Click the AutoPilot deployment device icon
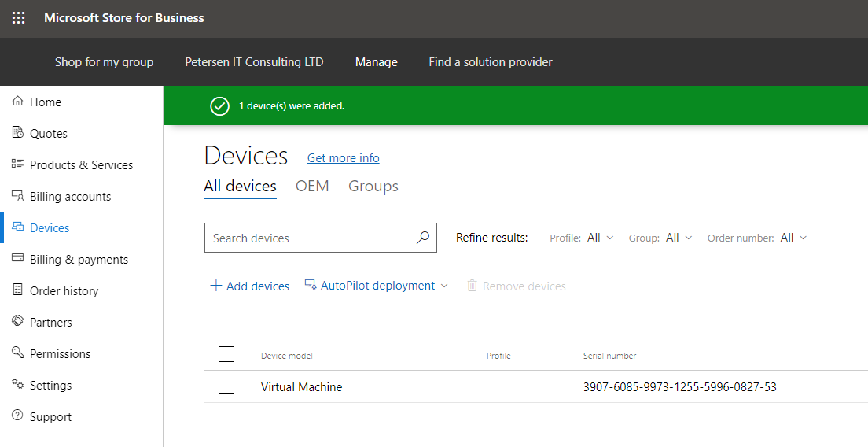 (x=311, y=285)
